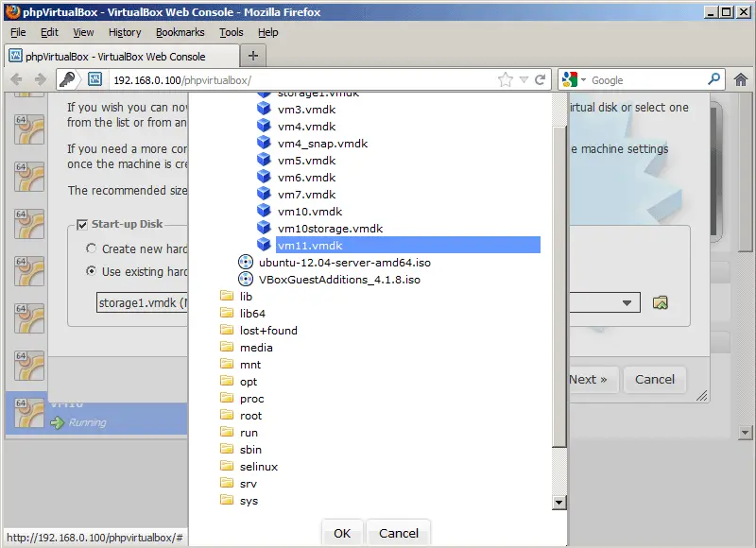The image size is (756, 548).
Task: Click the Google search magnifier icon
Action: coord(714,79)
